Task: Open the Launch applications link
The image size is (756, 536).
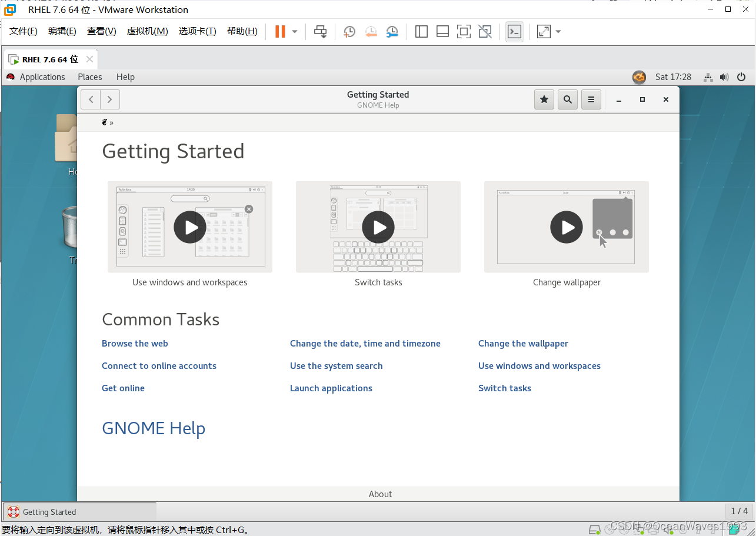Action: 331,388
